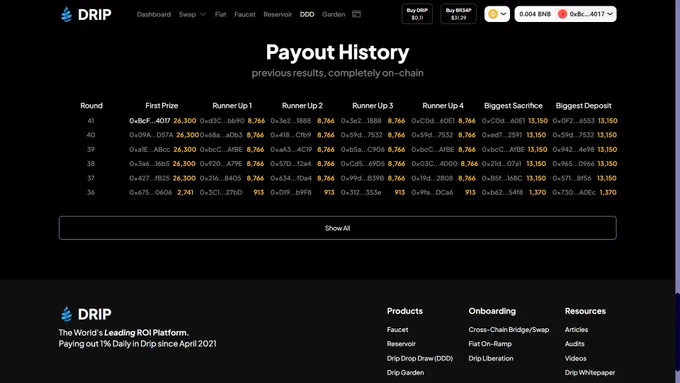The image size is (680, 383).
Task: Go to Dashboard in the nav bar
Action: tap(154, 14)
